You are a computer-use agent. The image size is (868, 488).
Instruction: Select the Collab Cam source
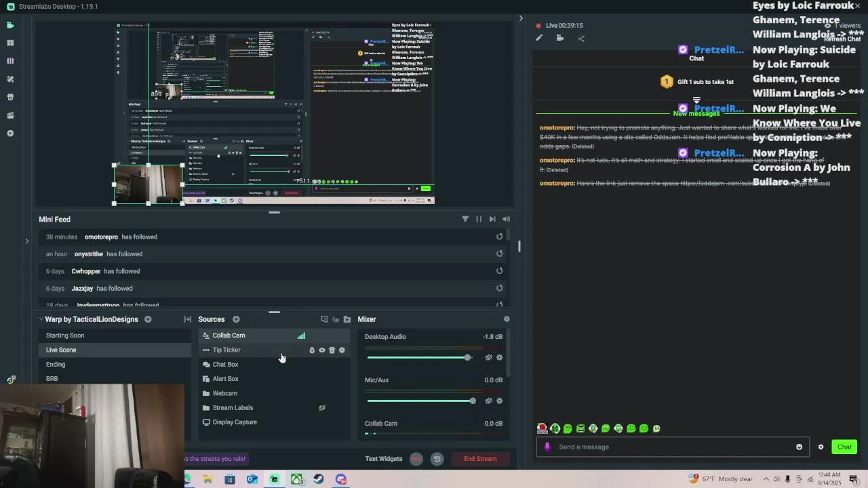click(x=274, y=335)
